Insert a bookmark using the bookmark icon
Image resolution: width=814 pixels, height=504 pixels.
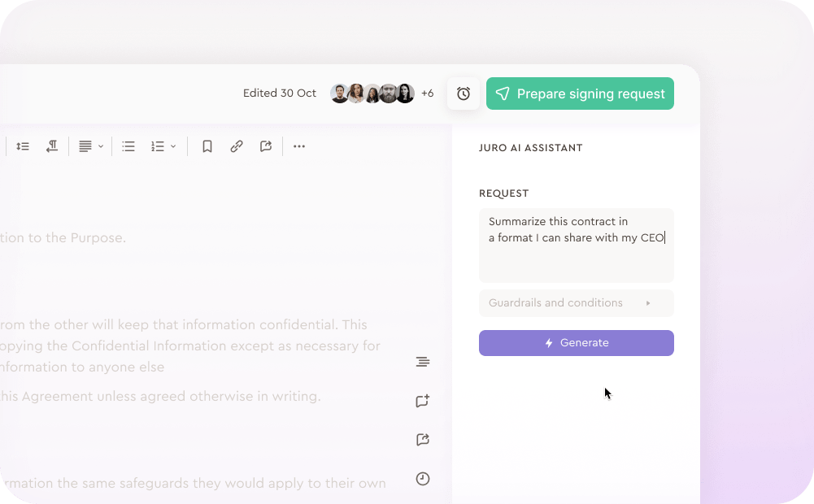[x=207, y=146]
